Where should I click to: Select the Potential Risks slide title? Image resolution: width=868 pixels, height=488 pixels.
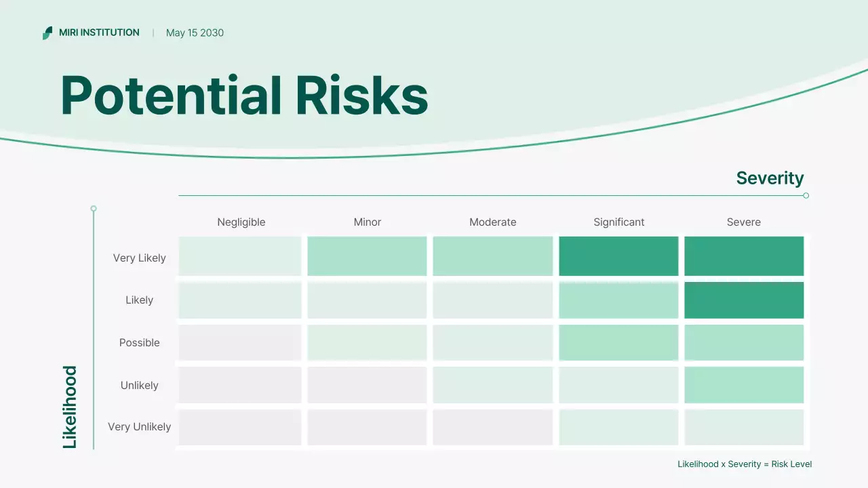click(243, 95)
